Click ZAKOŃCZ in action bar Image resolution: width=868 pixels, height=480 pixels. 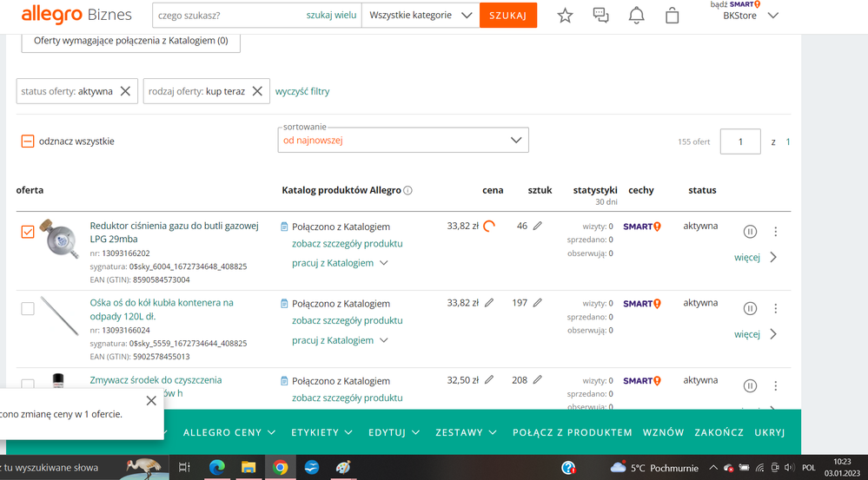pos(719,432)
